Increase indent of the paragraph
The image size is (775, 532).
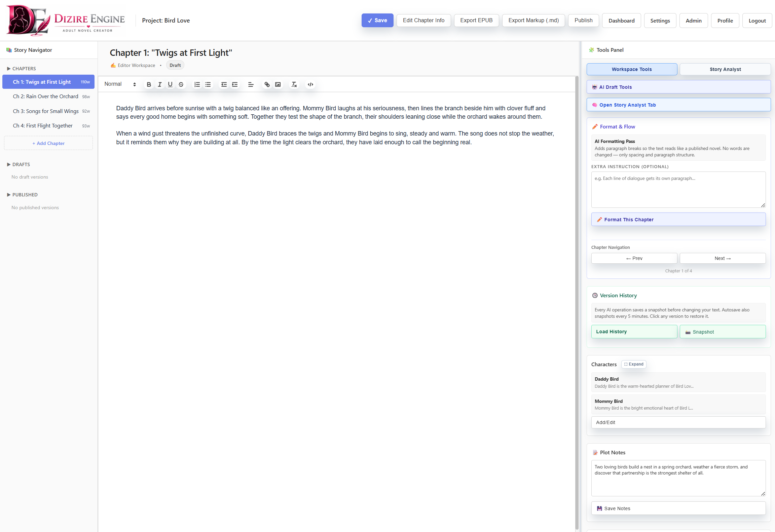coord(235,84)
